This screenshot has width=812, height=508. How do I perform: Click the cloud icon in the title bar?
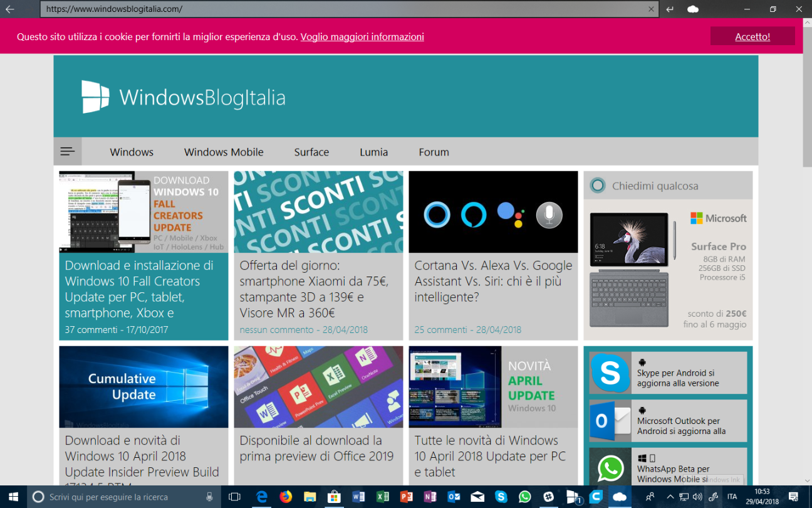click(x=692, y=9)
